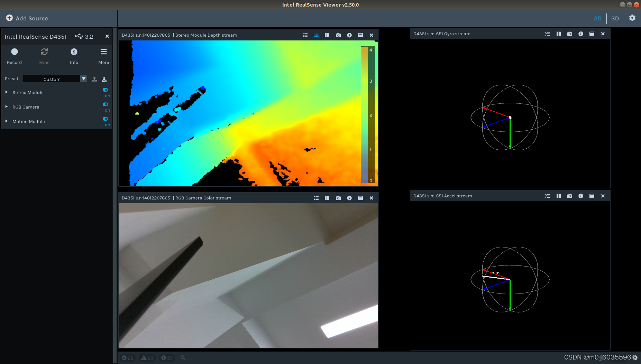Show Accel stream info overlay

pos(581,196)
